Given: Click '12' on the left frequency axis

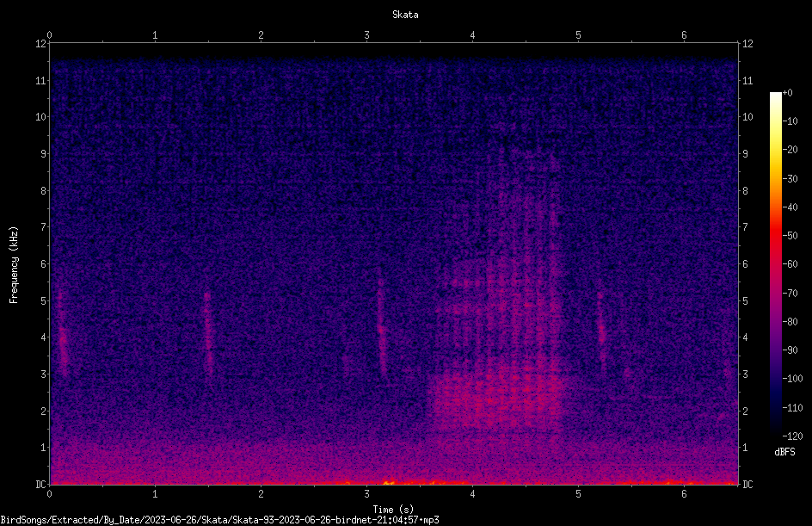Looking at the screenshot, I should coord(40,44).
